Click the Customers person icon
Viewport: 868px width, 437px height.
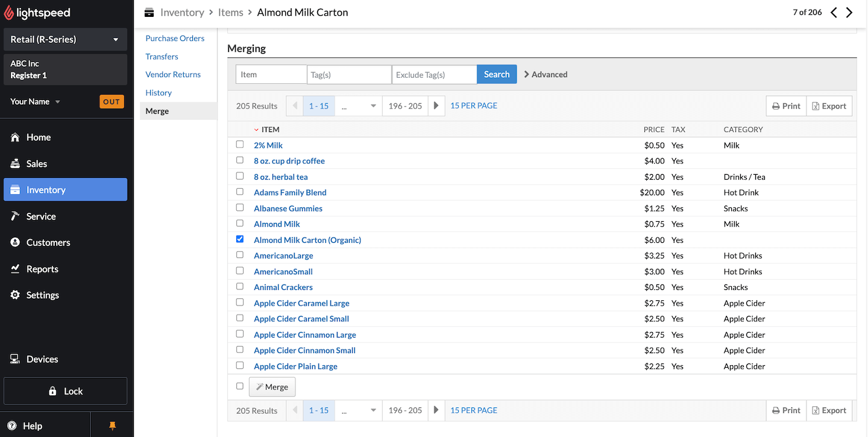[x=16, y=242]
